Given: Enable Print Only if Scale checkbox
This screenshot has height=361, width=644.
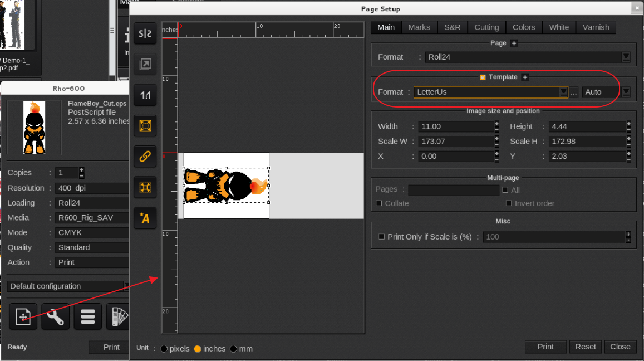Looking at the screenshot, I should [382, 237].
